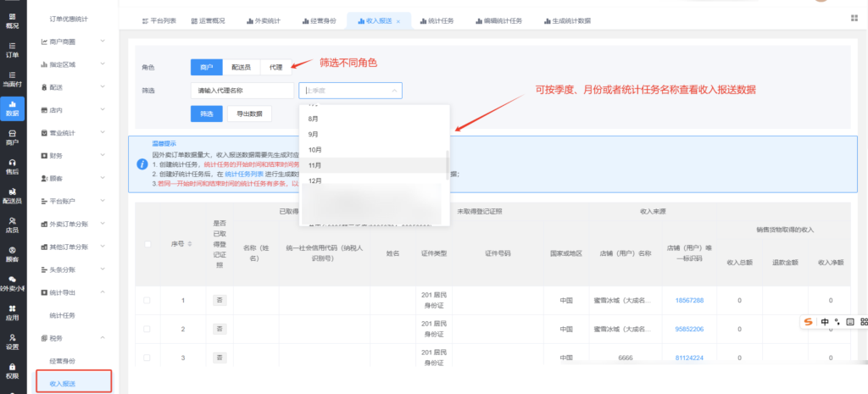Click the 权限 lock icon in the sidebar
The width and height of the screenshot is (868, 394).
[x=12, y=370]
